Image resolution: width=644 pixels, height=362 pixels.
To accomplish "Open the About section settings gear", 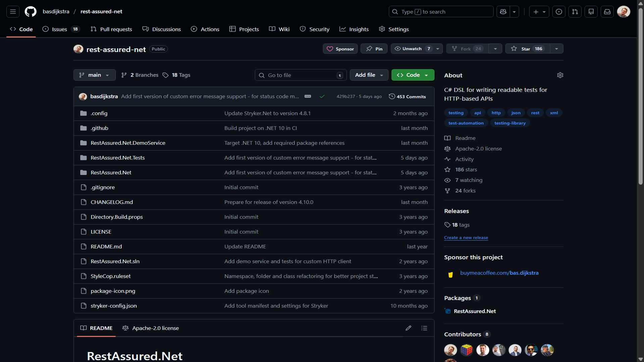I will (560, 75).
